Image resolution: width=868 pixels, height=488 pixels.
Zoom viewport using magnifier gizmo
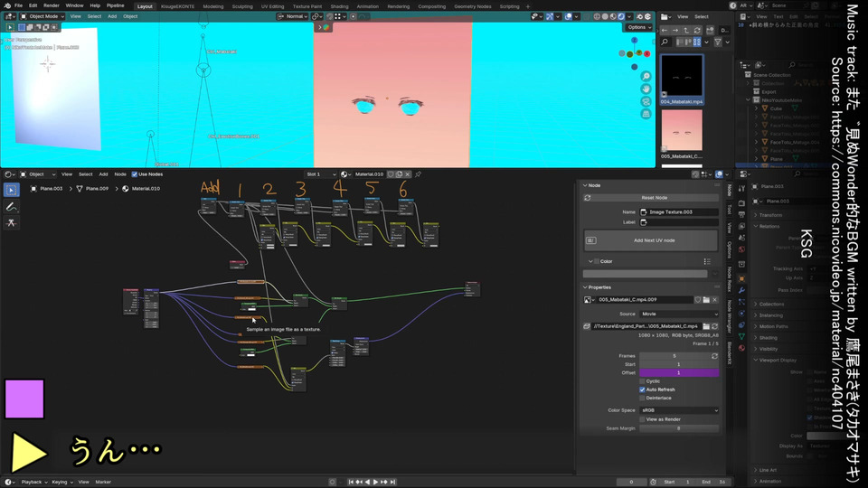(x=646, y=76)
